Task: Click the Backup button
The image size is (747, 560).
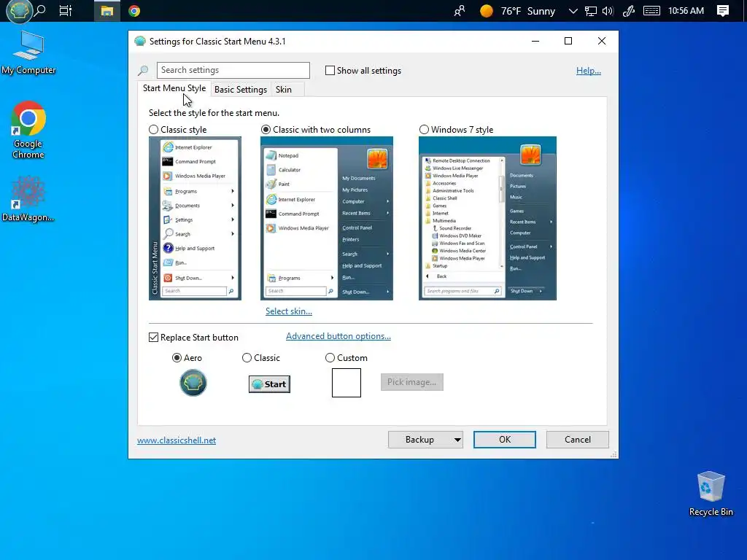Action: coord(419,440)
